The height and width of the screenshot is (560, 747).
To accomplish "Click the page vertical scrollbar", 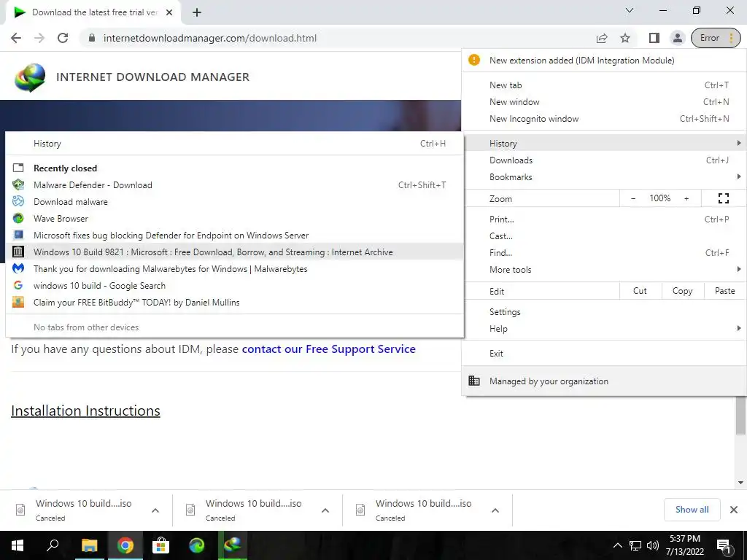I will [x=740, y=415].
